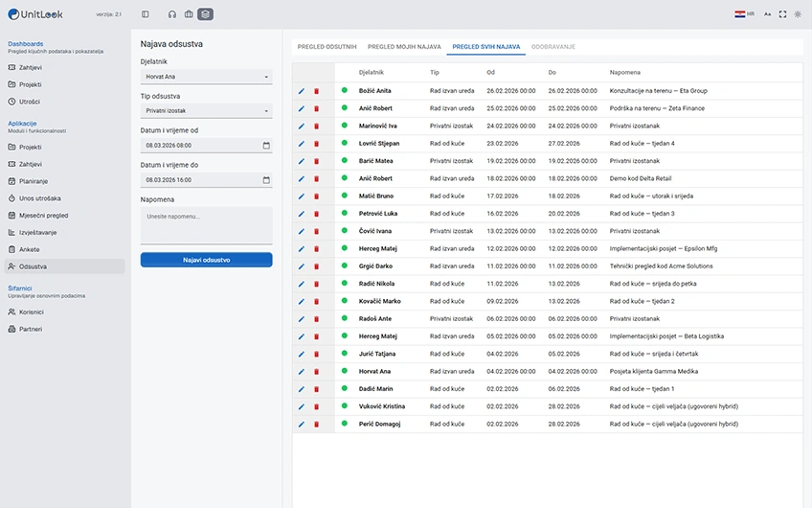Click the Datum i vrijeme od field

(x=206, y=146)
